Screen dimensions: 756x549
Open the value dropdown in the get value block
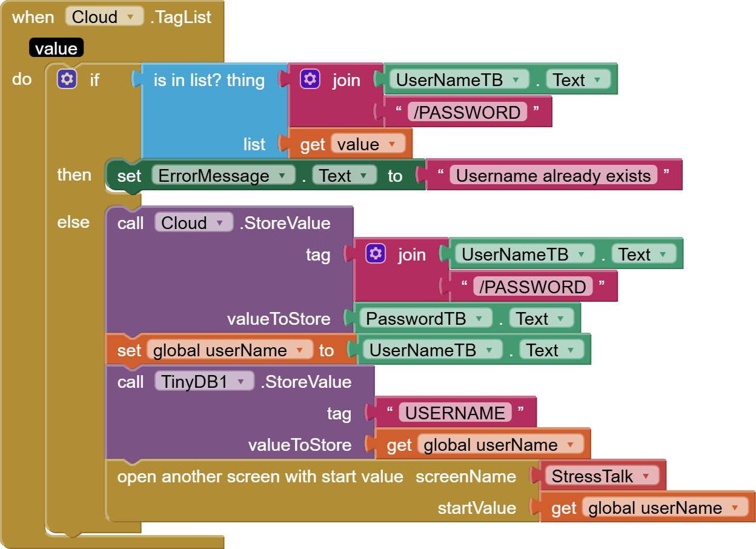(368, 144)
